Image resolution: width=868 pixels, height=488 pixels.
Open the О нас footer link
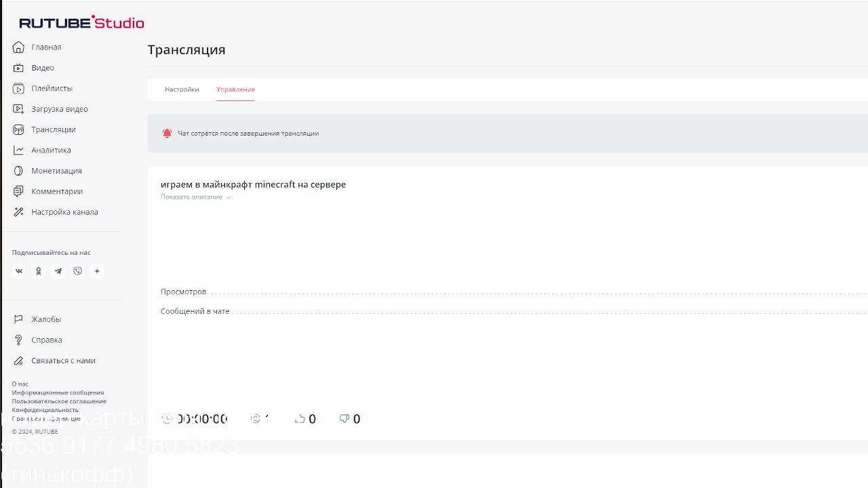[20, 384]
